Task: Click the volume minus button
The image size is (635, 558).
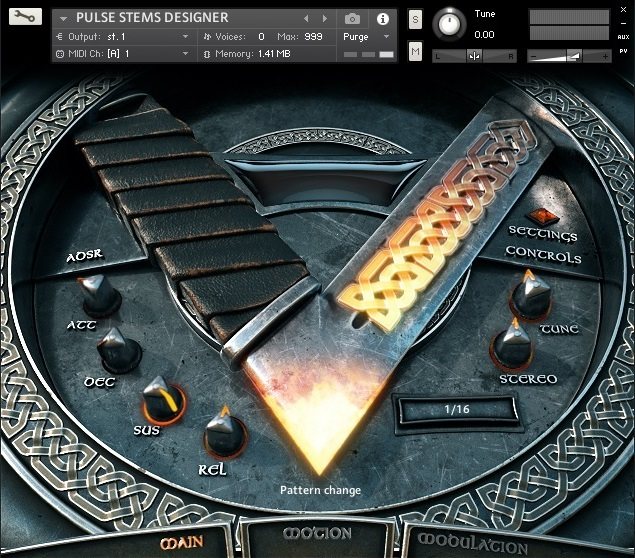Action: (x=533, y=57)
